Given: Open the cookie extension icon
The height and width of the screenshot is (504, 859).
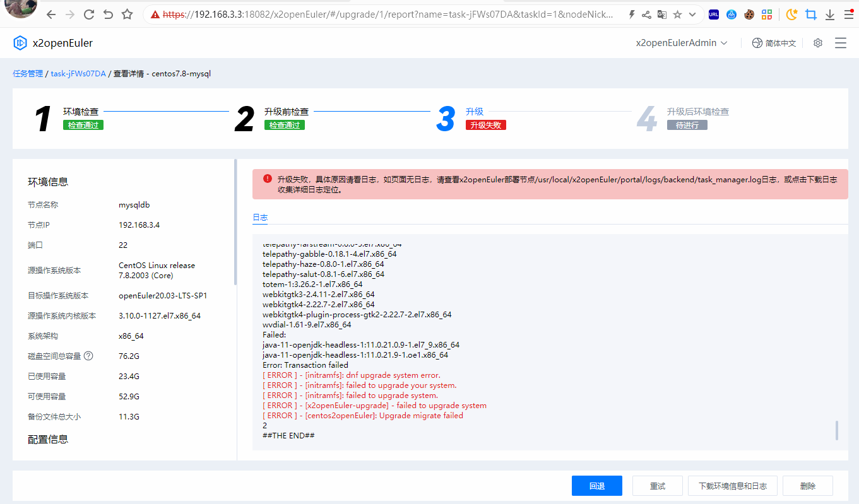Looking at the screenshot, I should (749, 14).
